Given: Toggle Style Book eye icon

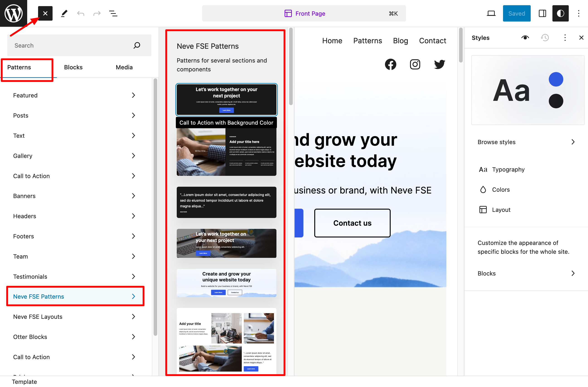Looking at the screenshot, I should coord(525,38).
